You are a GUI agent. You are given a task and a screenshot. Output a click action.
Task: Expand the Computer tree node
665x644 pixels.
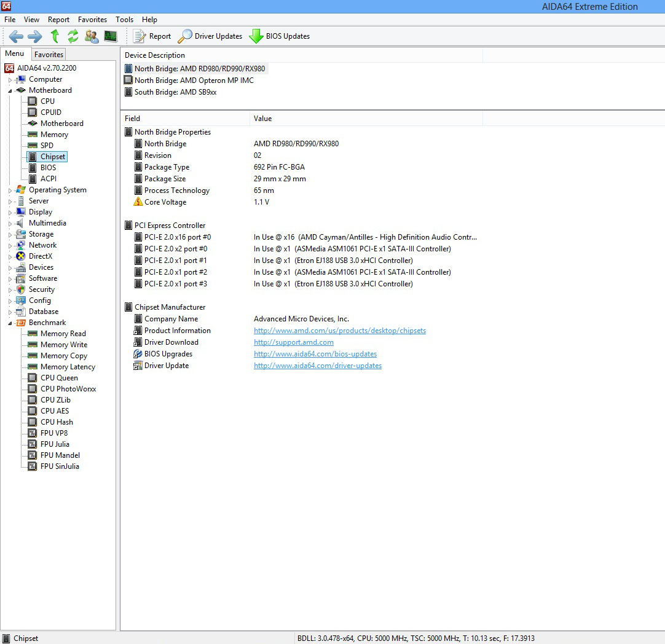pos(10,80)
